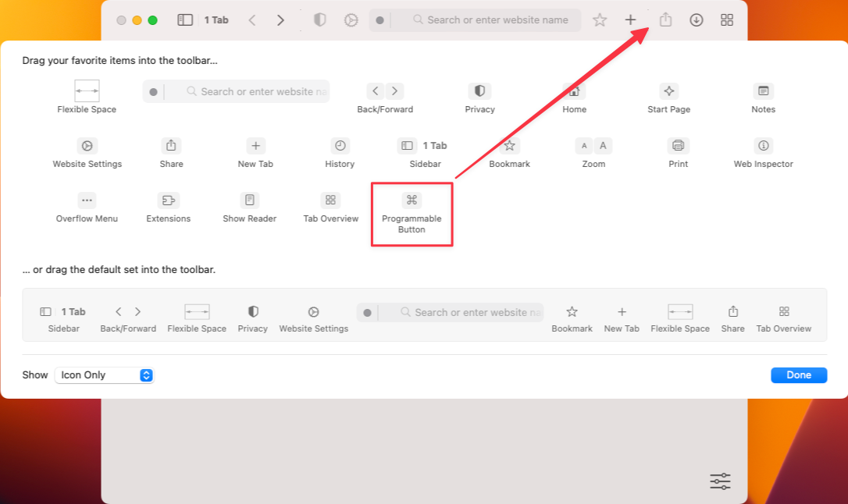Select the Privacy shield icon

coord(479,91)
